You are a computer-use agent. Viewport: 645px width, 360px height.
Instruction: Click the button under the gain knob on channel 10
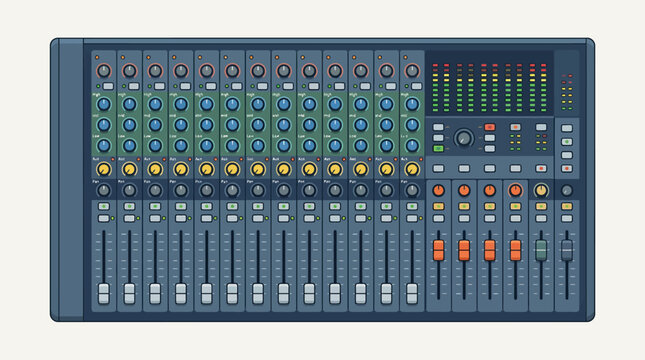339,86
